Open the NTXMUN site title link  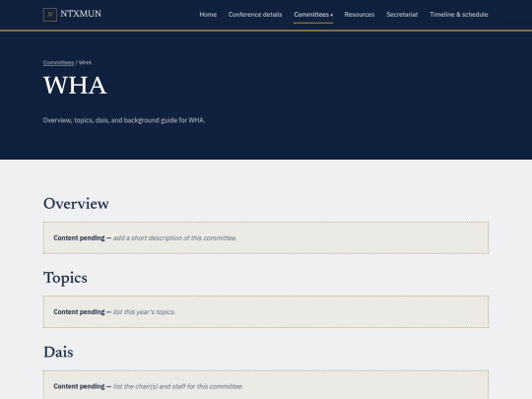pyautogui.click(x=81, y=14)
